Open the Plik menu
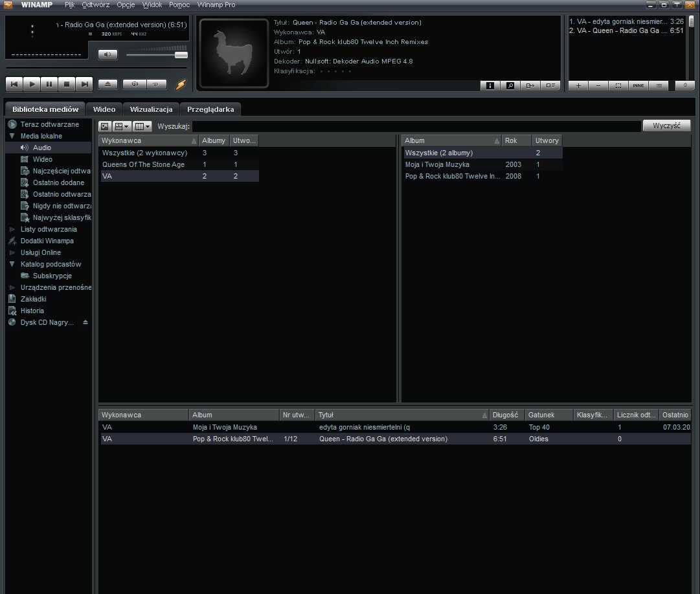Screen dimensions: 700x594 (69, 5)
